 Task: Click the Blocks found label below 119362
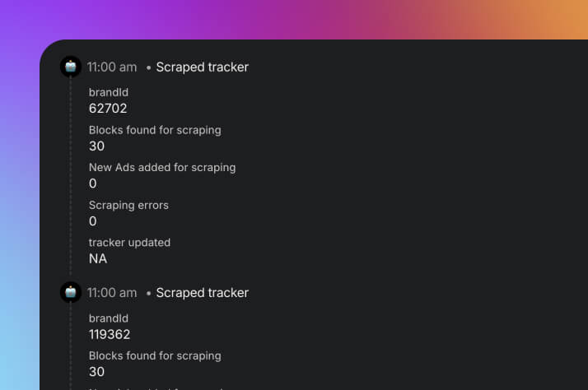tap(155, 356)
